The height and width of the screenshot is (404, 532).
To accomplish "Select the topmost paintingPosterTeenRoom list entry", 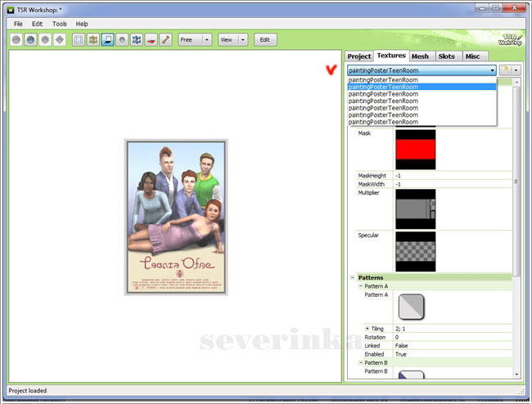I will coord(422,80).
